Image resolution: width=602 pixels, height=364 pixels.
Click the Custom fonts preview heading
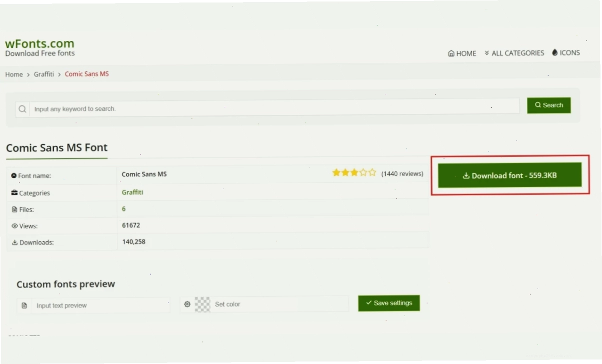[65, 284]
